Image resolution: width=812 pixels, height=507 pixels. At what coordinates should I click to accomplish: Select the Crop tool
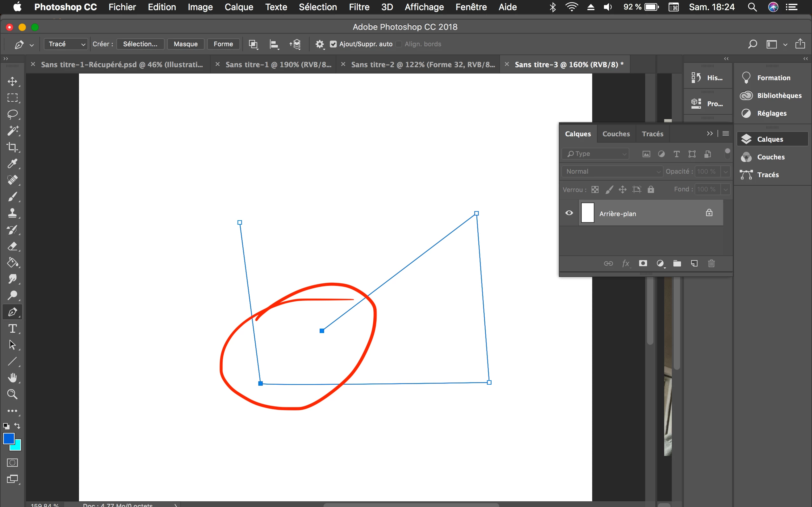click(12, 147)
